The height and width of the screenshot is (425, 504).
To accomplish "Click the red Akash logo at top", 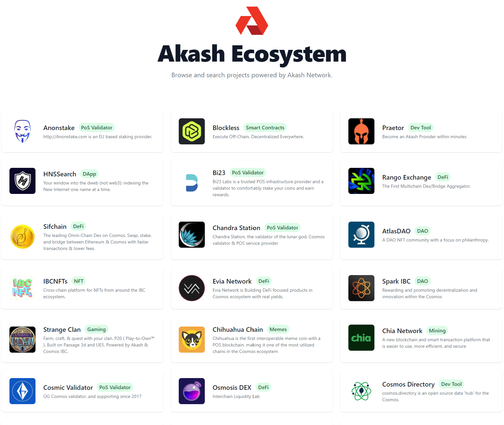I will point(252,21).
